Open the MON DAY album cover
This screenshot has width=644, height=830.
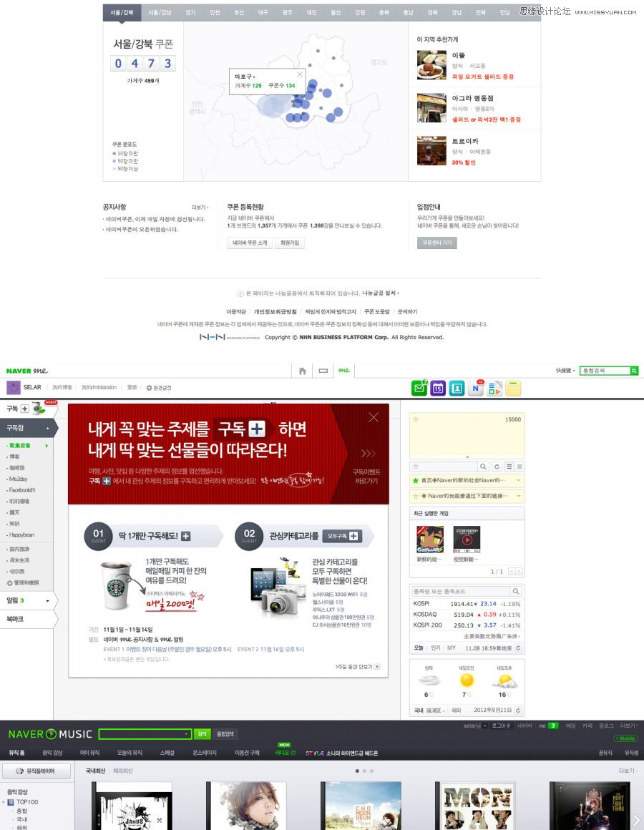[x=475, y=806]
